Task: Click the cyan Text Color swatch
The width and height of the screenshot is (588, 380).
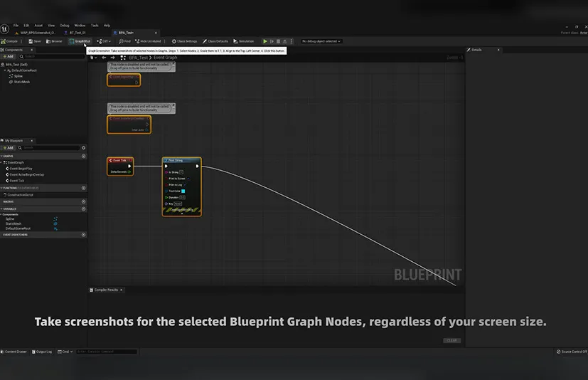Action: (183, 191)
